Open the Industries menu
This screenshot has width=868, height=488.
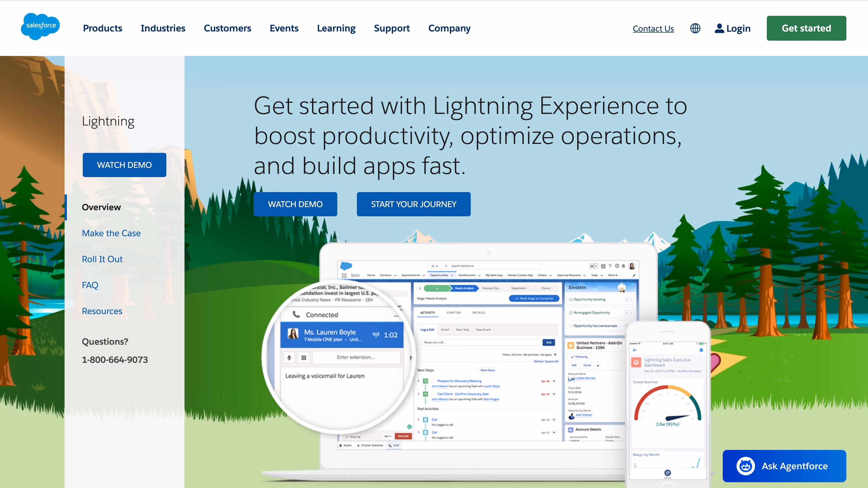click(163, 28)
